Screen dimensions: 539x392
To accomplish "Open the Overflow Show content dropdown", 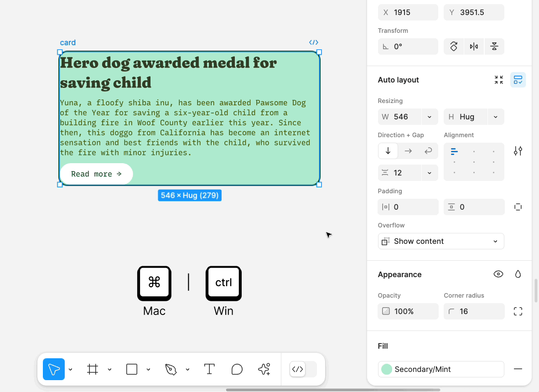I will pyautogui.click(x=441, y=241).
